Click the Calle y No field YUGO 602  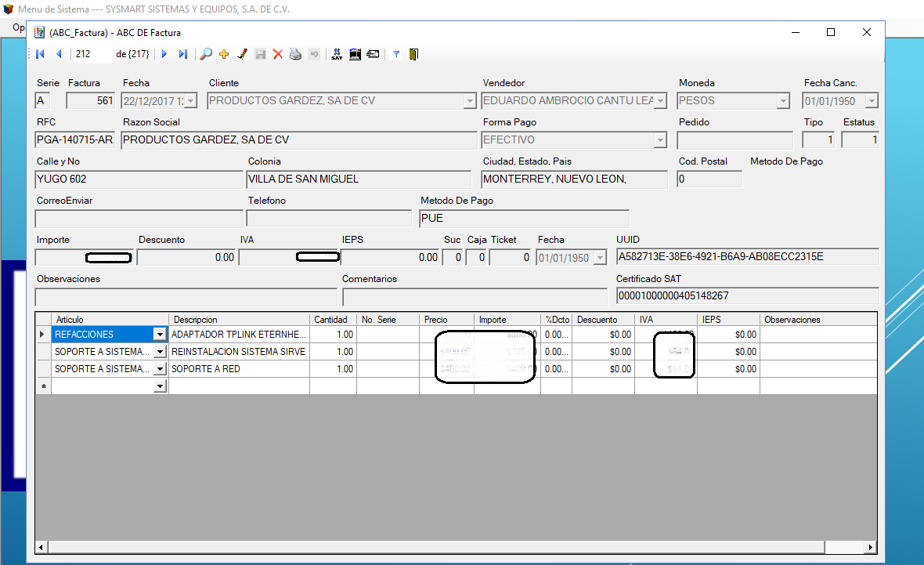(139, 179)
